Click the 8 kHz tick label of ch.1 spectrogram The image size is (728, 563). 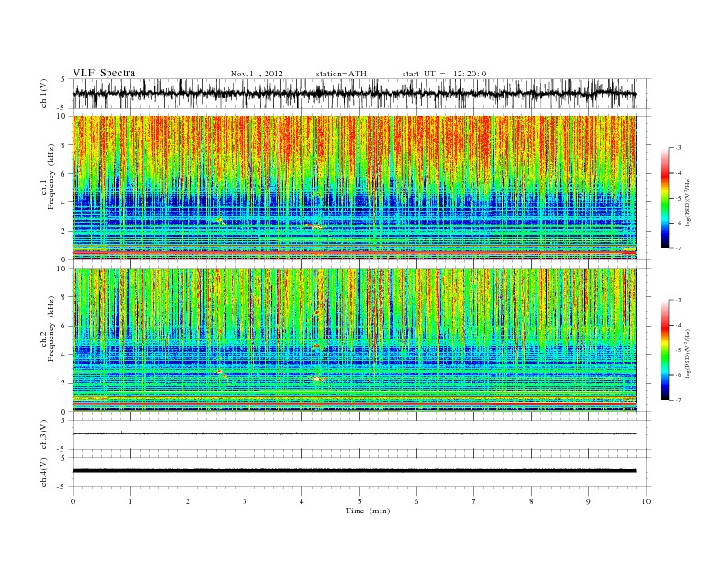pyautogui.click(x=64, y=145)
